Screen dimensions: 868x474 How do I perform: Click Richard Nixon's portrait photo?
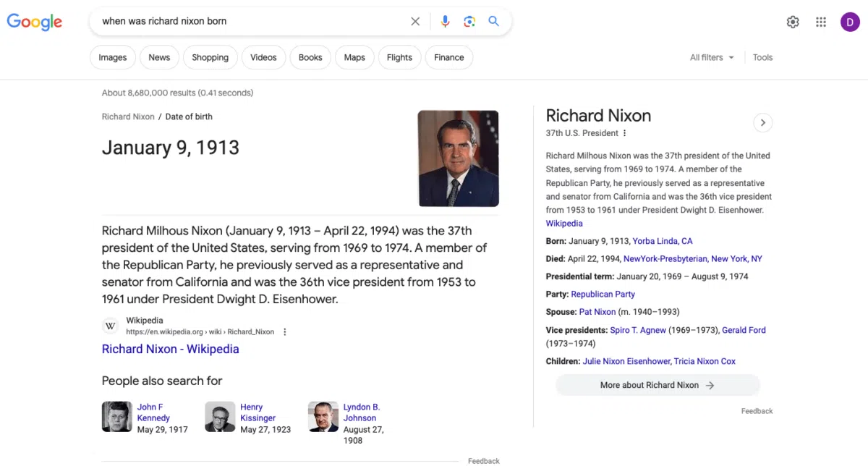[x=458, y=158]
